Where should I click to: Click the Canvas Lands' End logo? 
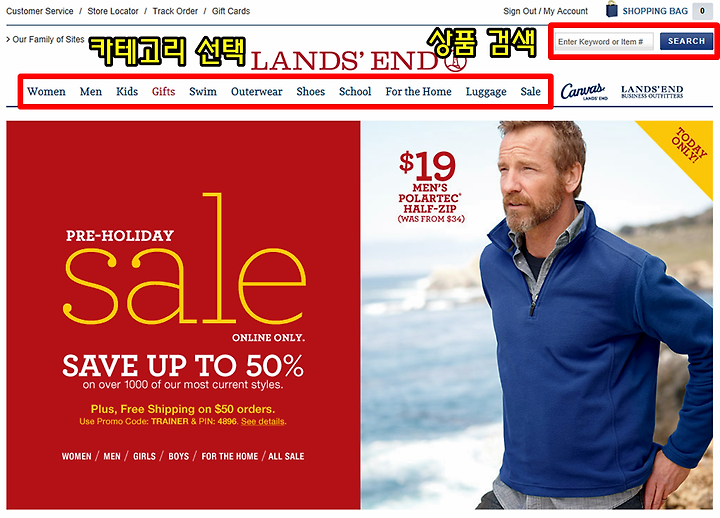click(x=583, y=91)
